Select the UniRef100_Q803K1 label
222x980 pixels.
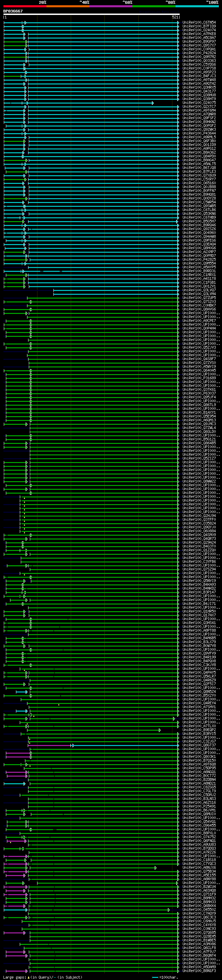[199, 756]
